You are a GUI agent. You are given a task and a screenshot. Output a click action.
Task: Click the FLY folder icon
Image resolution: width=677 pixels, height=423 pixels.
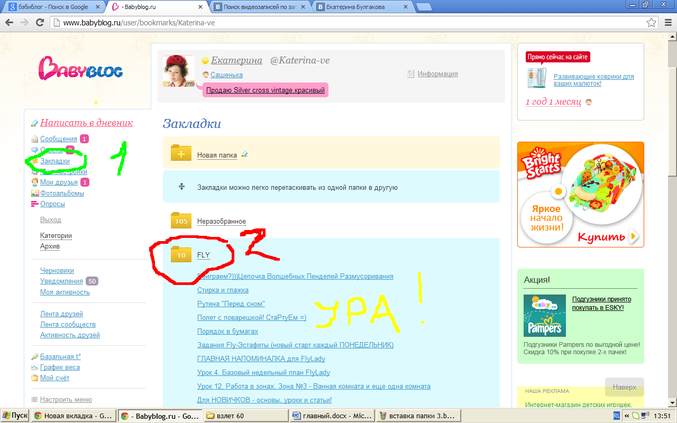181,255
